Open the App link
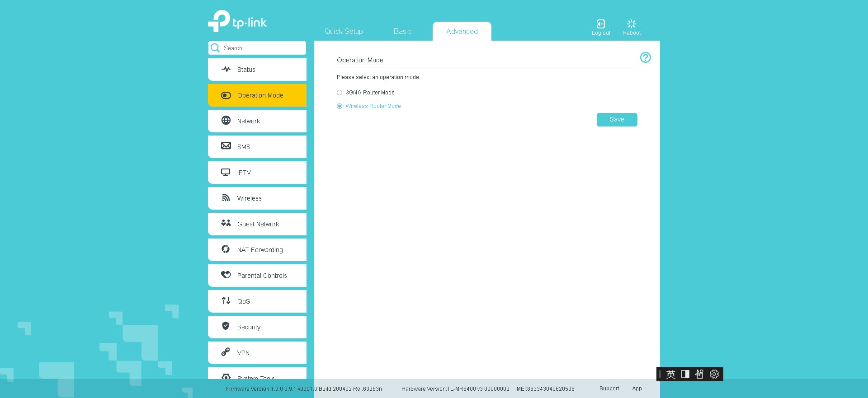This screenshot has width=868, height=398. pos(637,389)
